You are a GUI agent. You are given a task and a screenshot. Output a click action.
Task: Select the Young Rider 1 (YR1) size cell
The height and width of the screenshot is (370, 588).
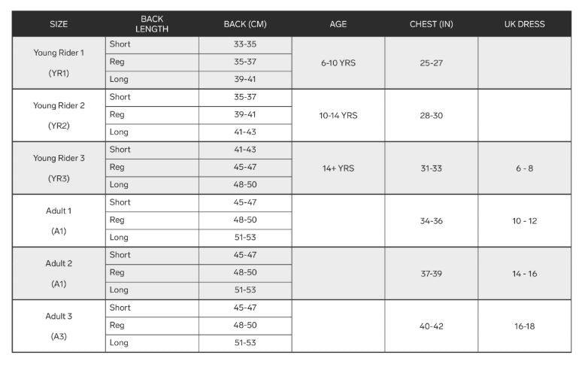pos(59,63)
